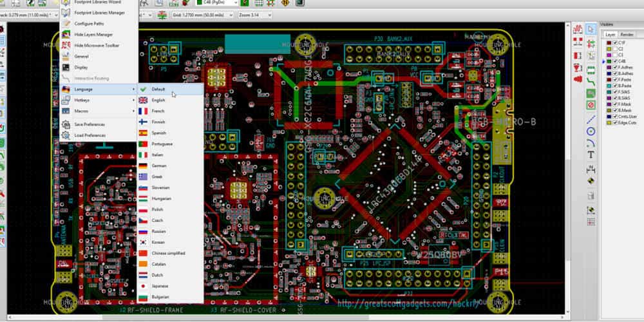Click the Edge.Cuts layer color swatch
The image size is (644, 322).
609,122
